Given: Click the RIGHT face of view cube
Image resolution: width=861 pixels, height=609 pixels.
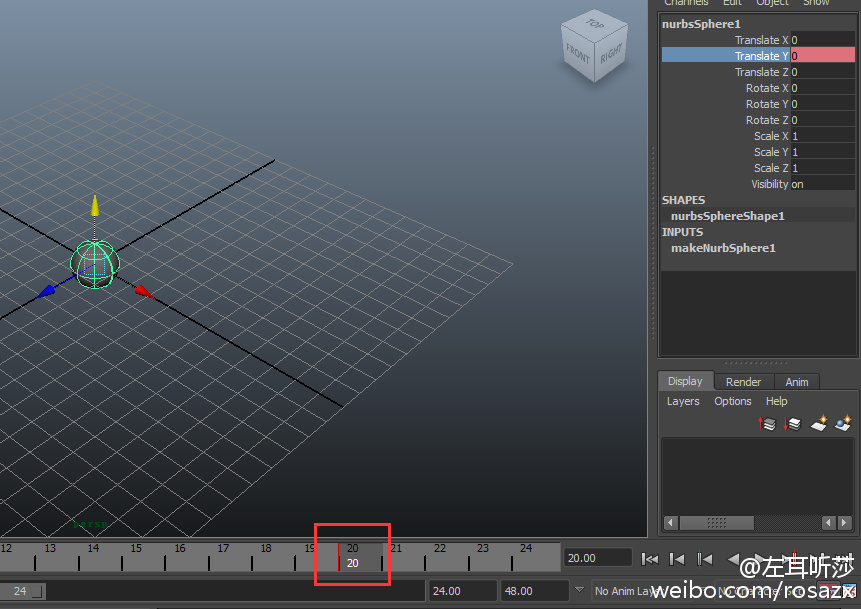Looking at the screenshot, I should [x=611, y=54].
